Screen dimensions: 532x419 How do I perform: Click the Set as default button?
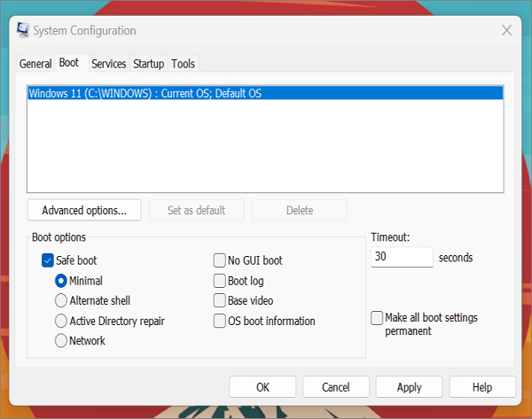[197, 210]
